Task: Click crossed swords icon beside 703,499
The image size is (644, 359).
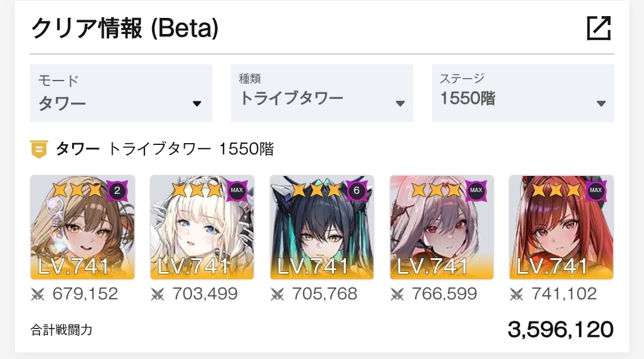Action: click(x=157, y=294)
